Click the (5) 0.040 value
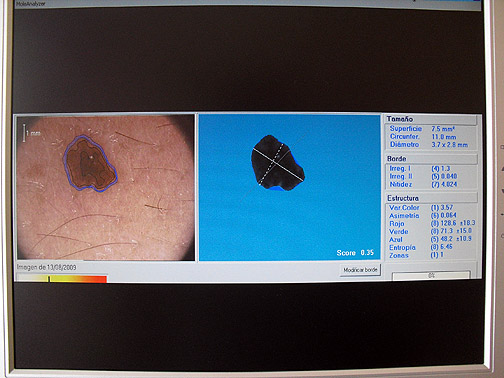 tap(444, 176)
